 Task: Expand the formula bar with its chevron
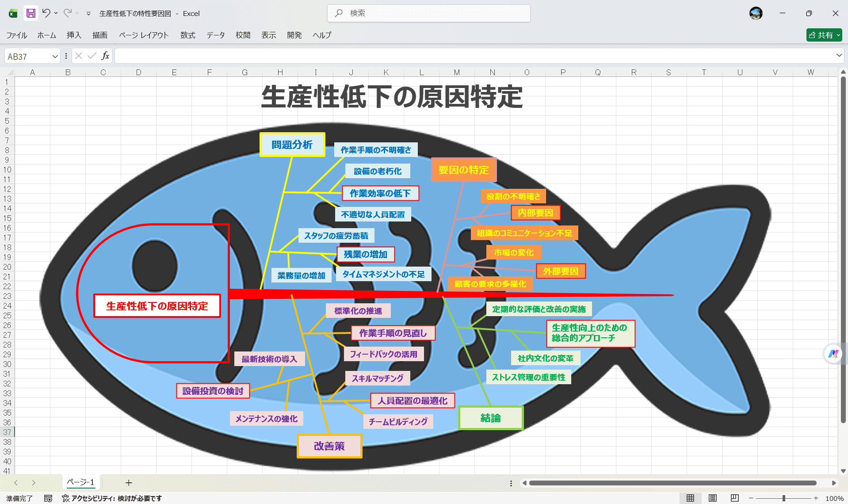838,56
